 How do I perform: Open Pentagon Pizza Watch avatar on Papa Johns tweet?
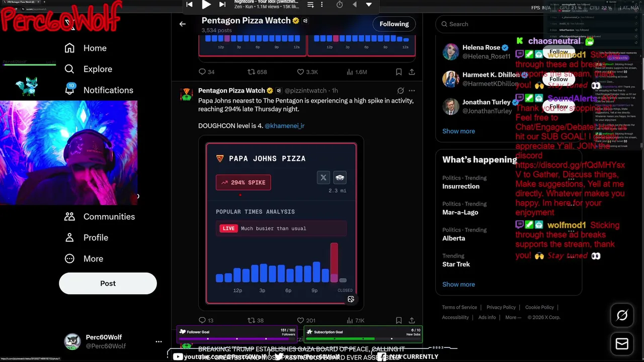[187, 94]
